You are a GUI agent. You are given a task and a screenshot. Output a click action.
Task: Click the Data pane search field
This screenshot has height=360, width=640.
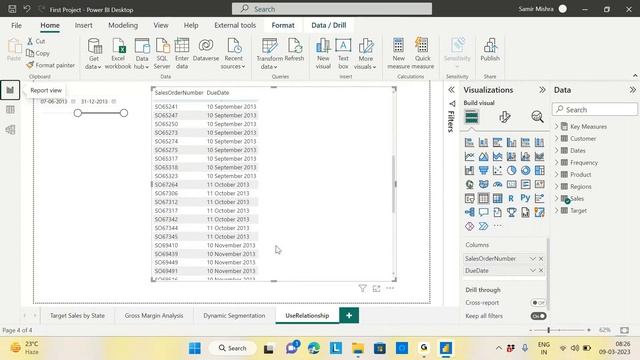(595, 109)
